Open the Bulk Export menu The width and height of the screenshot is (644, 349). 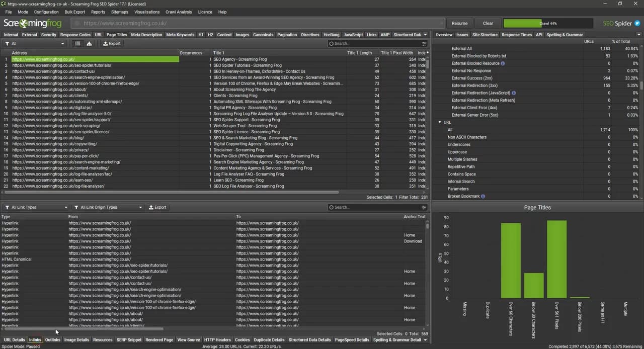(74, 12)
